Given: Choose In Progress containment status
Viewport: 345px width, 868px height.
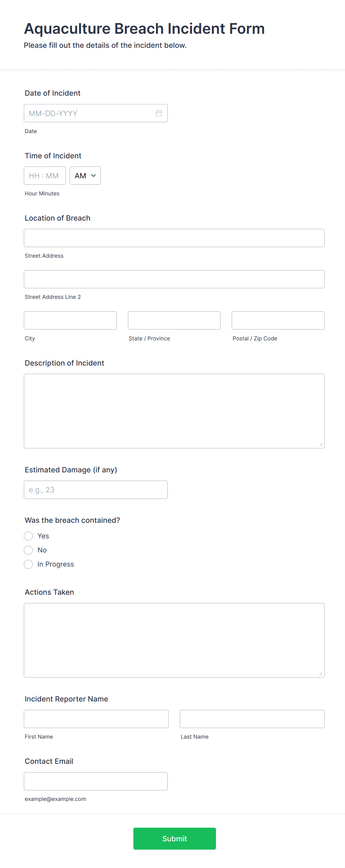Looking at the screenshot, I should [x=28, y=564].
